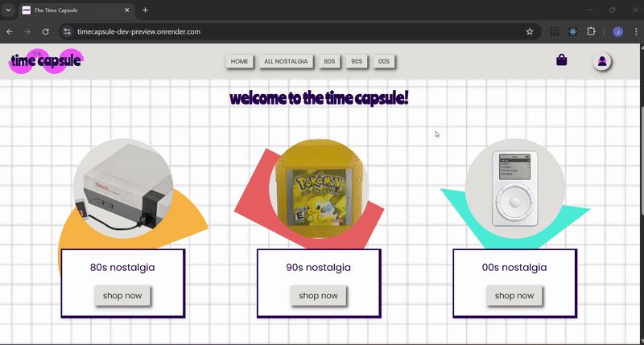Click shop now under 90s nostalgia

click(318, 296)
